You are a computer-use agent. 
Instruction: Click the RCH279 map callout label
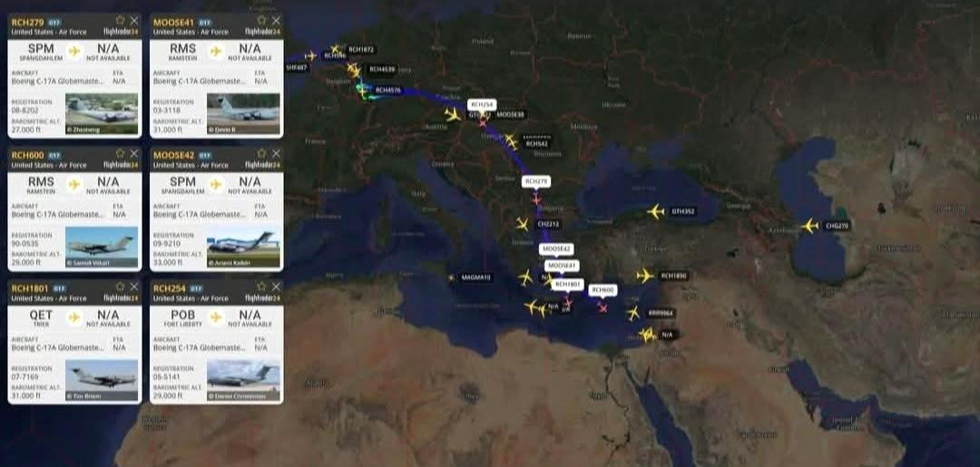[536, 181]
